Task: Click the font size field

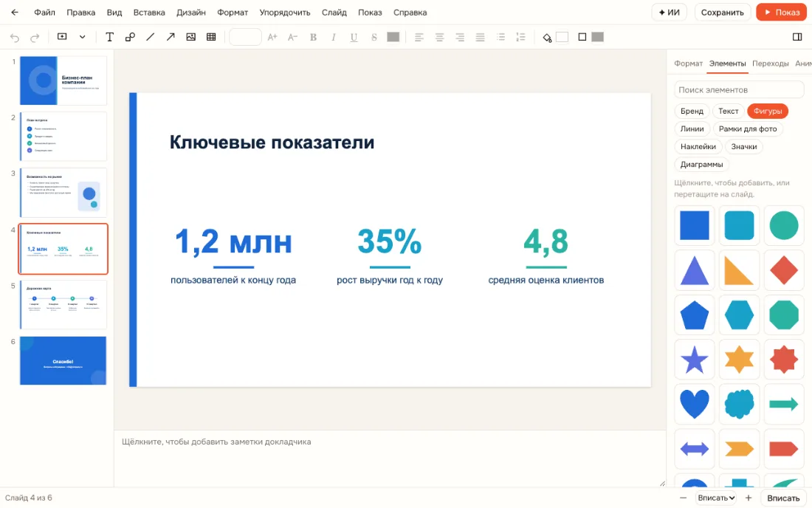Action: (245, 37)
